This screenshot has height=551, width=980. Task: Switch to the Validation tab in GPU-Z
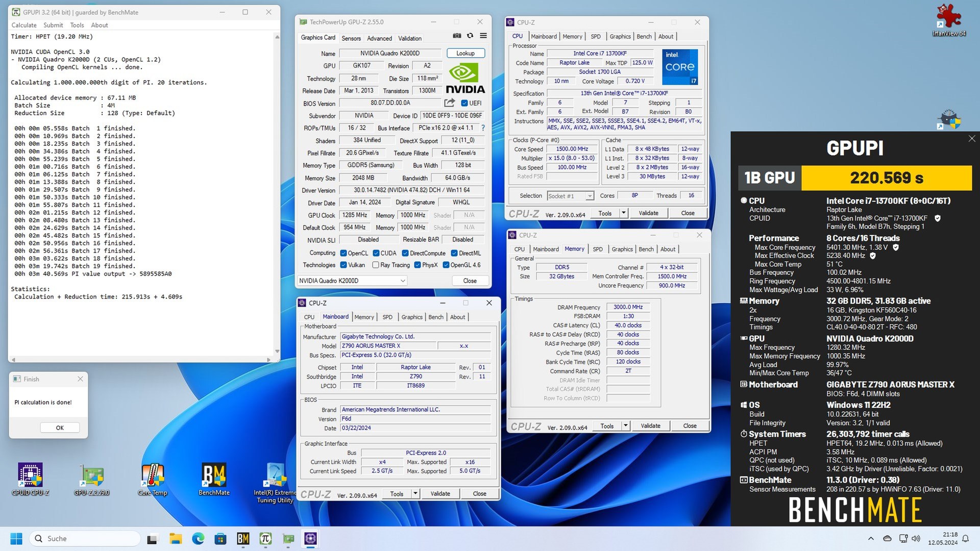tap(410, 38)
